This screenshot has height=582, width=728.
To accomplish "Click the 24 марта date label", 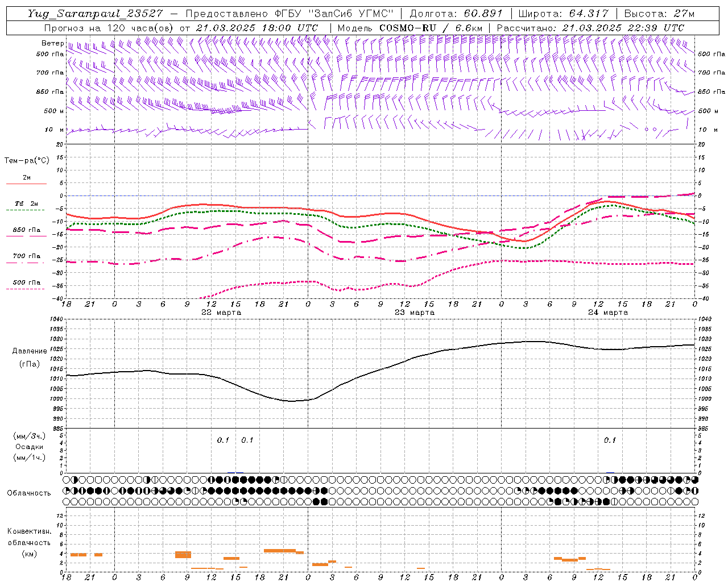I will 608,313.
